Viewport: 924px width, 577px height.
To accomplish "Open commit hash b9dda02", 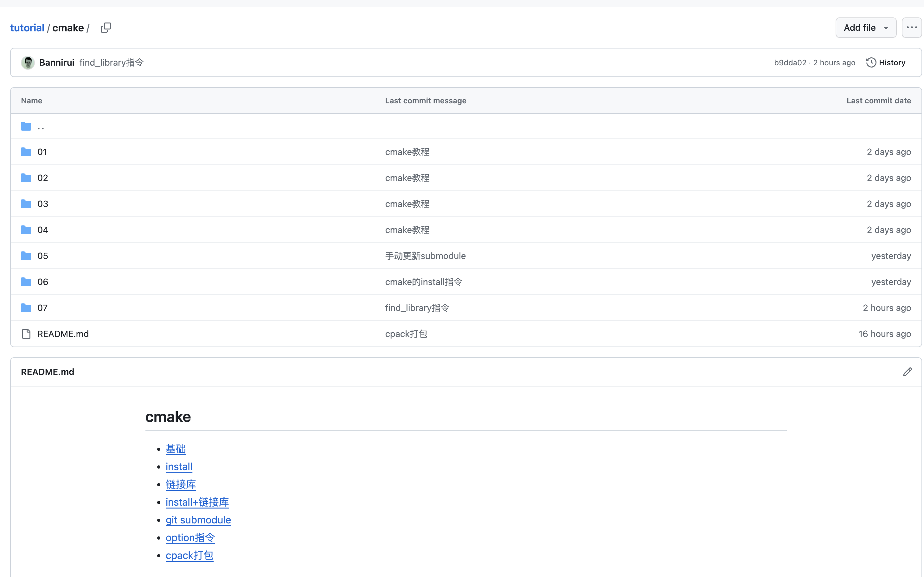I will coord(790,62).
